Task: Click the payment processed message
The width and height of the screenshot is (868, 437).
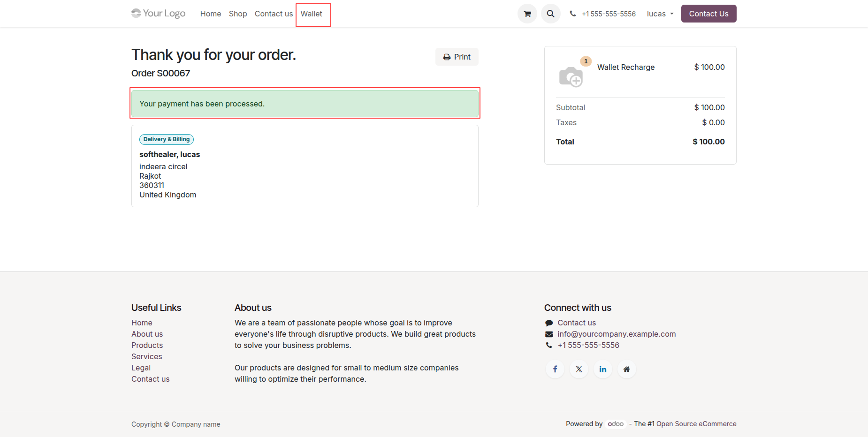Action: [305, 104]
